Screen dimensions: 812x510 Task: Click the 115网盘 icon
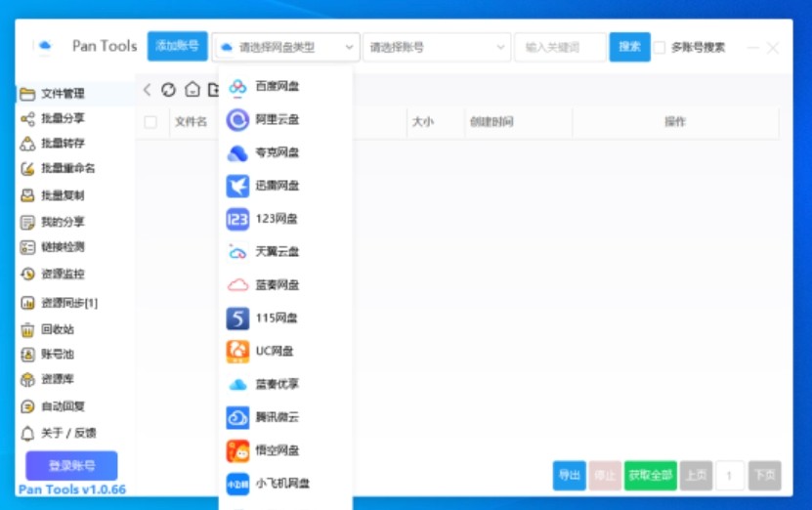[x=237, y=318]
